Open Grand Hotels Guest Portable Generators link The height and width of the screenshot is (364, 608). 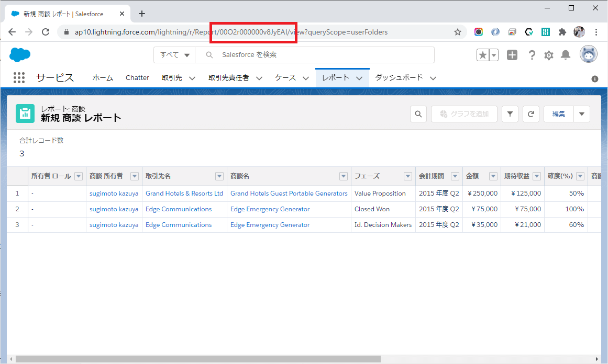click(x=289, y=193)
